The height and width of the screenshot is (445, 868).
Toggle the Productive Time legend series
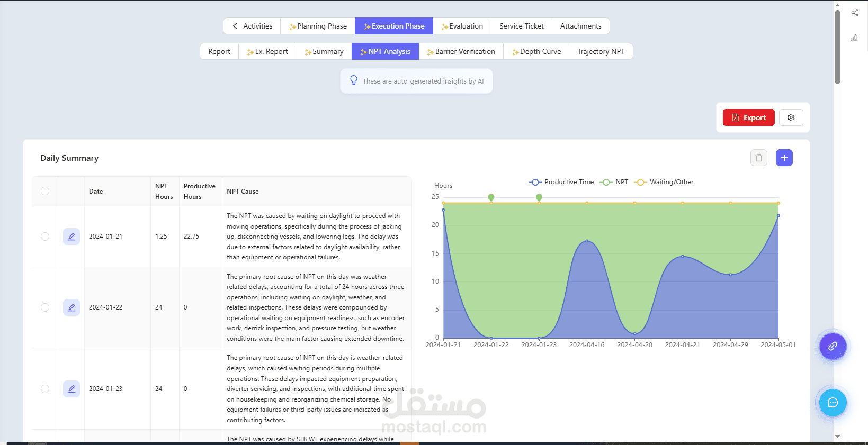tap(561, 182)
